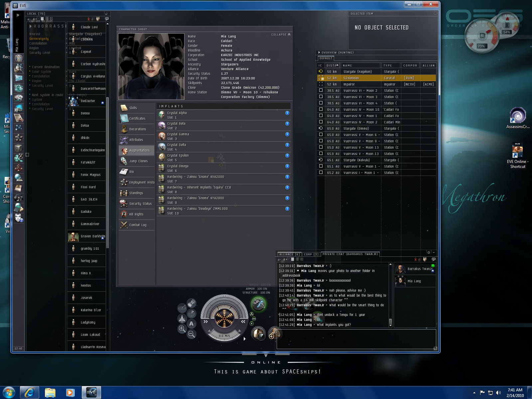Open the Combat Log section

137,225
